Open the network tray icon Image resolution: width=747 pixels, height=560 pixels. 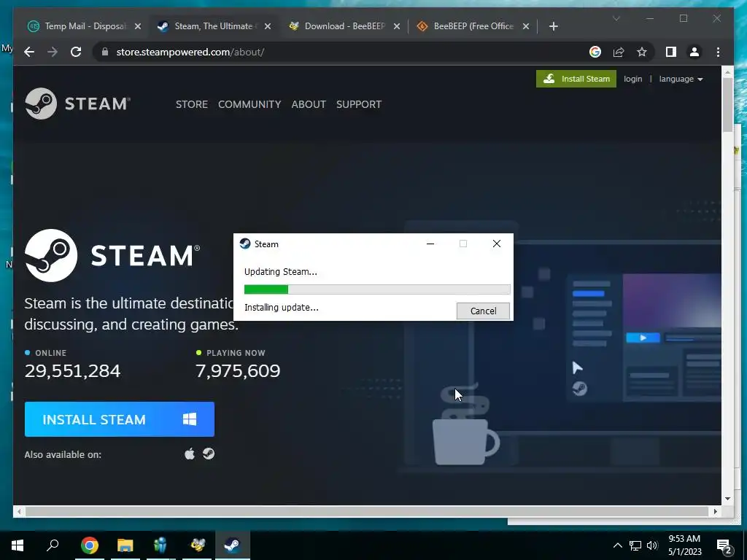point(635,545)
